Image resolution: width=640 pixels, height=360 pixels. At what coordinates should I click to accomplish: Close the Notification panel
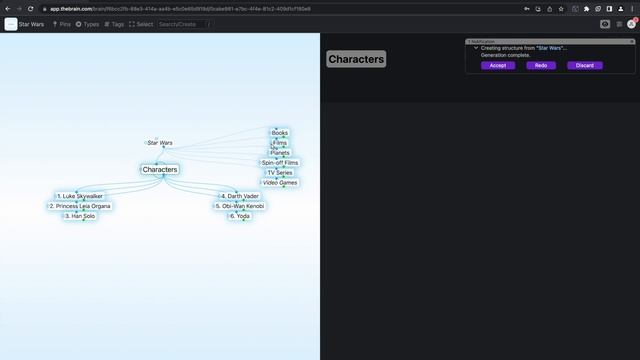(x=632, y=42)
